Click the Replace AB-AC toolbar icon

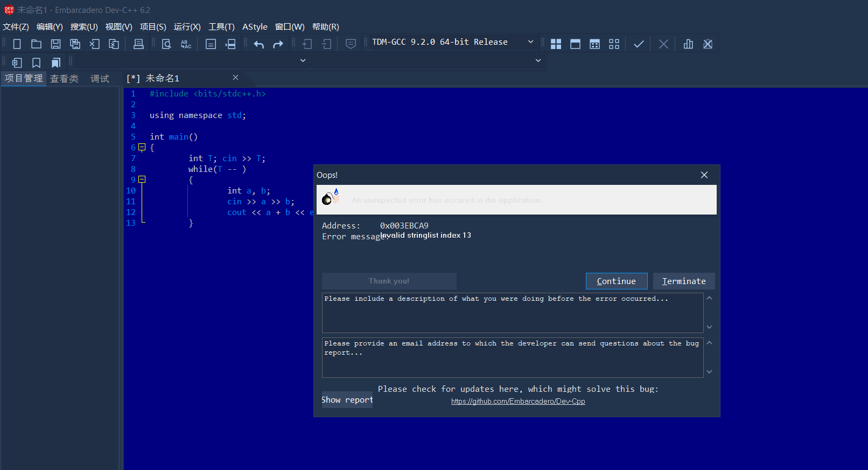(x=186, y=44)
